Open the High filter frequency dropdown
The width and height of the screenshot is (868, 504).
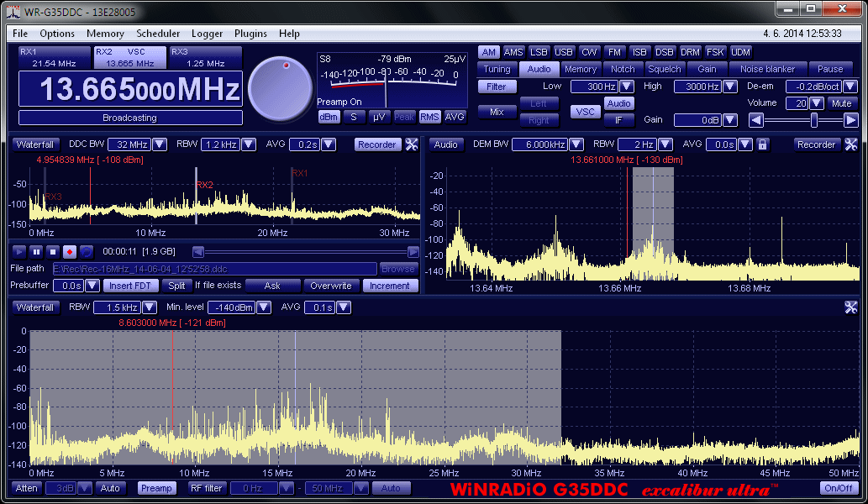point(729,87)
